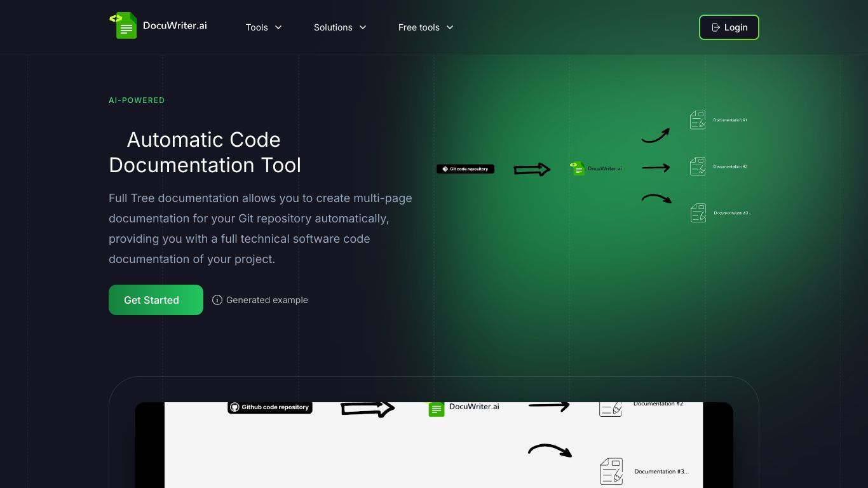Image resolution: width=868 pixels, height=488 pixels.
Task: Click the Automatic Code Documentation Tool heading
Action: [x=205, y=152]
